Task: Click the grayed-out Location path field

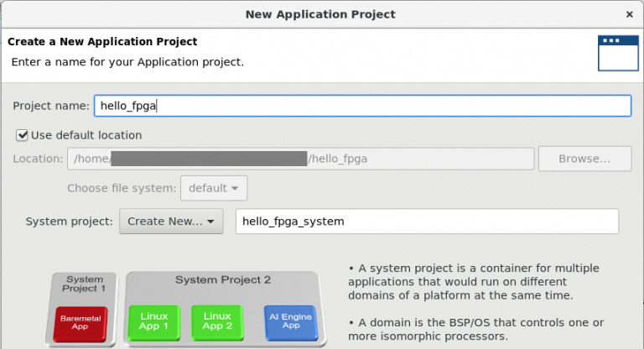Action: (x=299, y=159)
